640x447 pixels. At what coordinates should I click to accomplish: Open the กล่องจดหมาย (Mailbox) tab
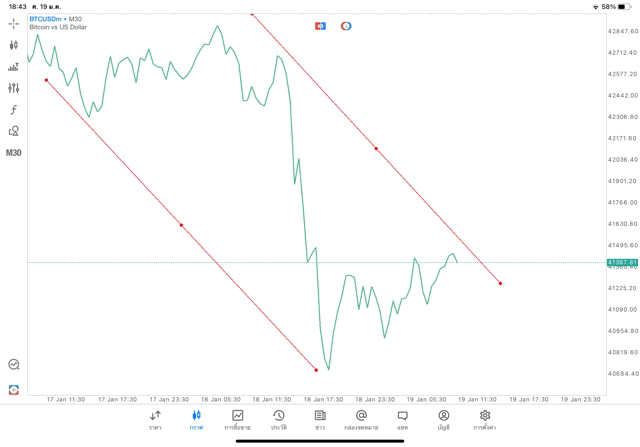pyautogui.click(x=361, y=419)
